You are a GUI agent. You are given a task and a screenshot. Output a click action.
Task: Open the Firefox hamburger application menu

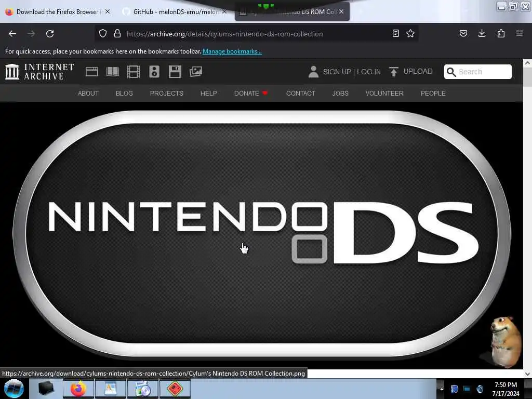click(x=520, y=33)
